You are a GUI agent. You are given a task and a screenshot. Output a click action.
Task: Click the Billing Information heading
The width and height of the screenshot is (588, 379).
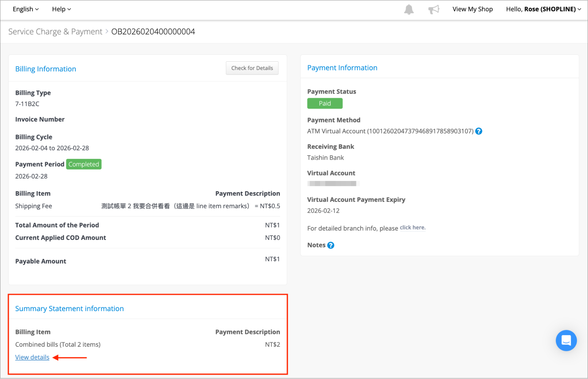tap(46, 69)
